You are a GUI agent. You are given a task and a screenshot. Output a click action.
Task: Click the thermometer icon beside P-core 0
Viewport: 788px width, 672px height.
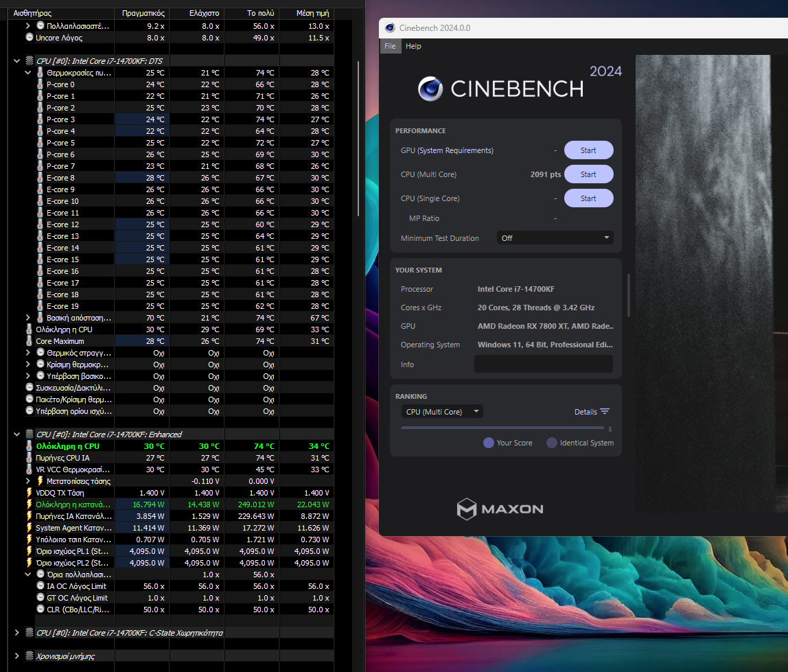40,84
